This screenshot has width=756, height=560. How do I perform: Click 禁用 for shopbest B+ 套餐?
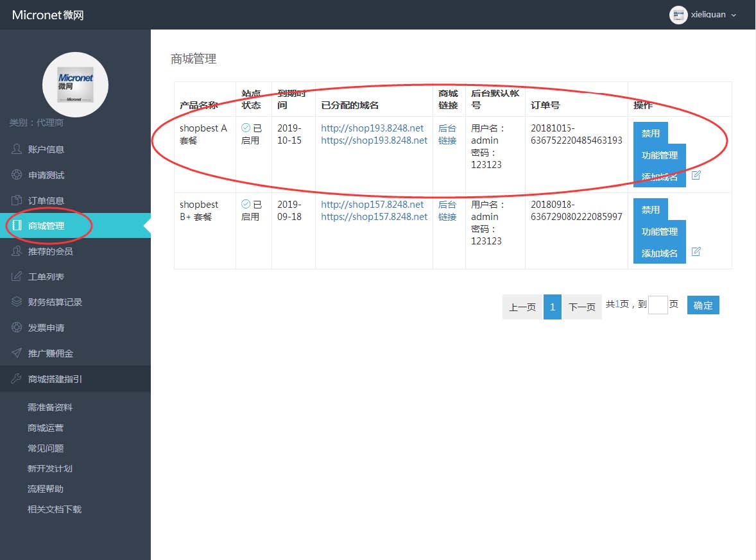[x=650, y=210]
